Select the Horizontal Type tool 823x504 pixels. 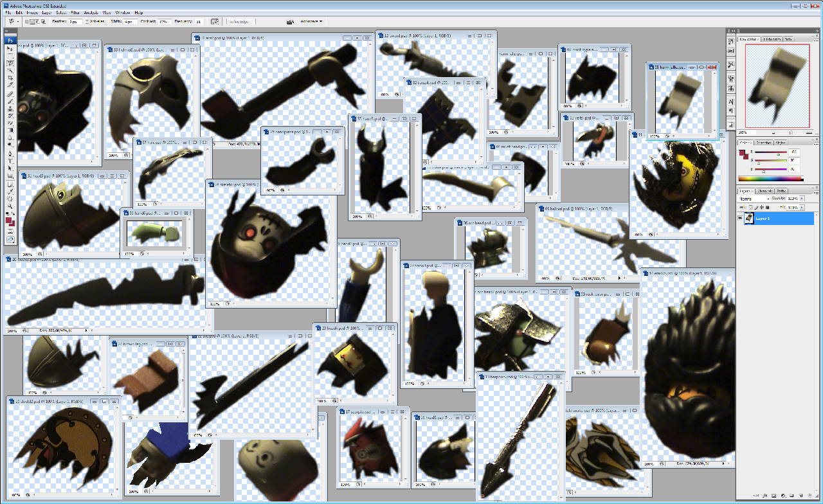10,160
